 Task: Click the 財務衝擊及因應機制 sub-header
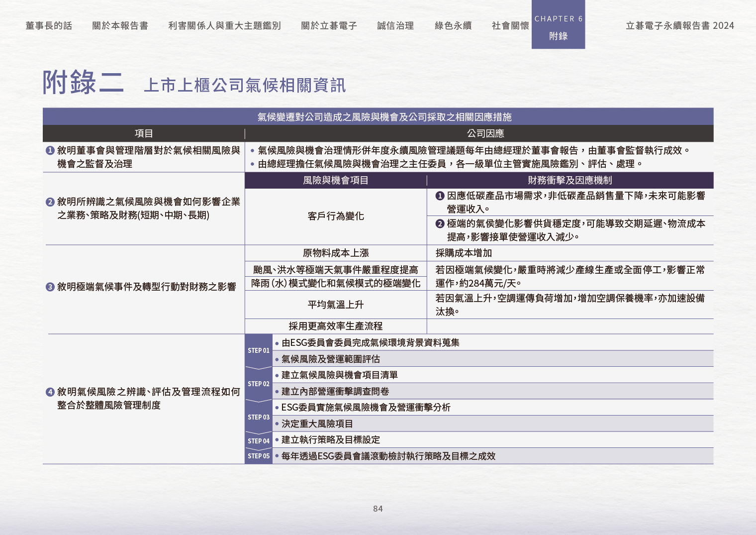570,180
